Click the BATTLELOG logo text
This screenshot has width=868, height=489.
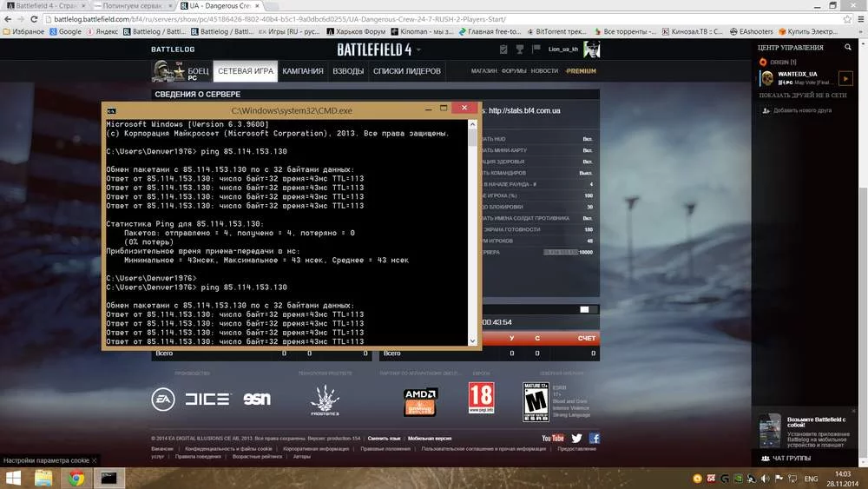pyautogui.click(x=173, y=50)
